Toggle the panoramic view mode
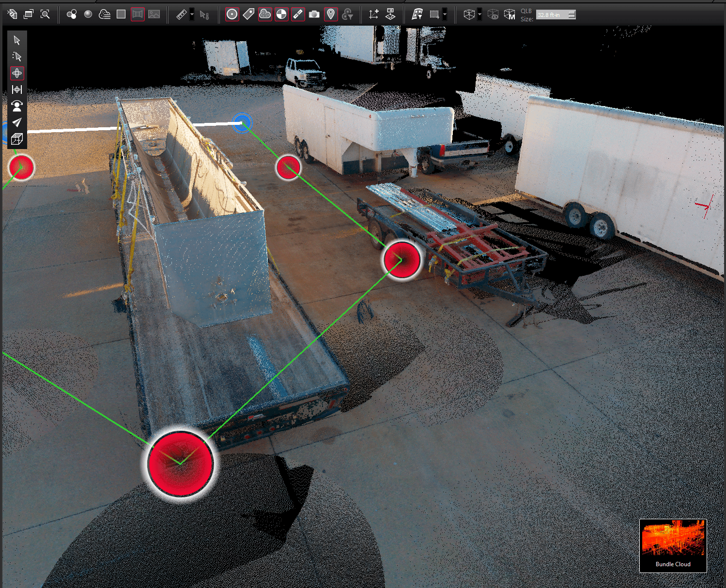This screenshot has height=588, width=726. pyautogui.click(x=138, y=15)
